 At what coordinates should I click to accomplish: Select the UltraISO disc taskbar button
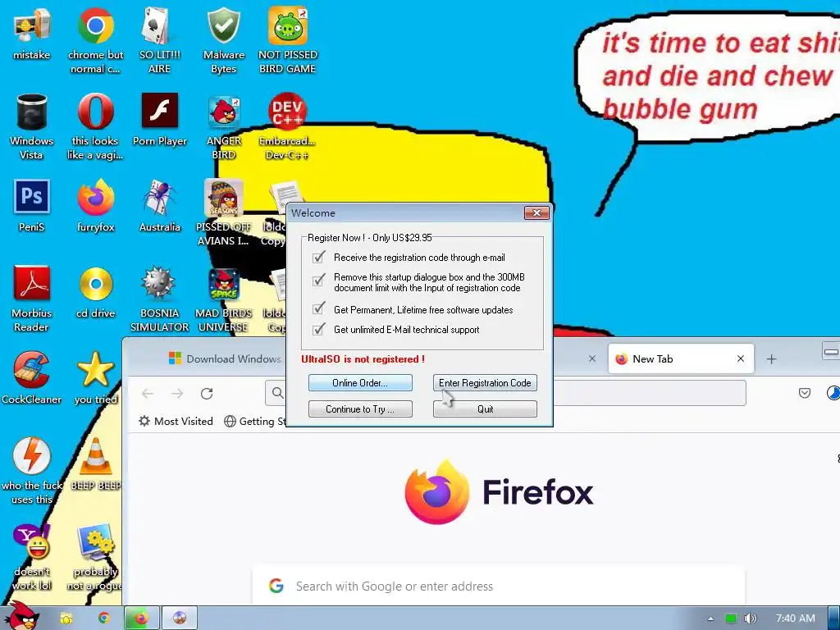click(180, 619)
